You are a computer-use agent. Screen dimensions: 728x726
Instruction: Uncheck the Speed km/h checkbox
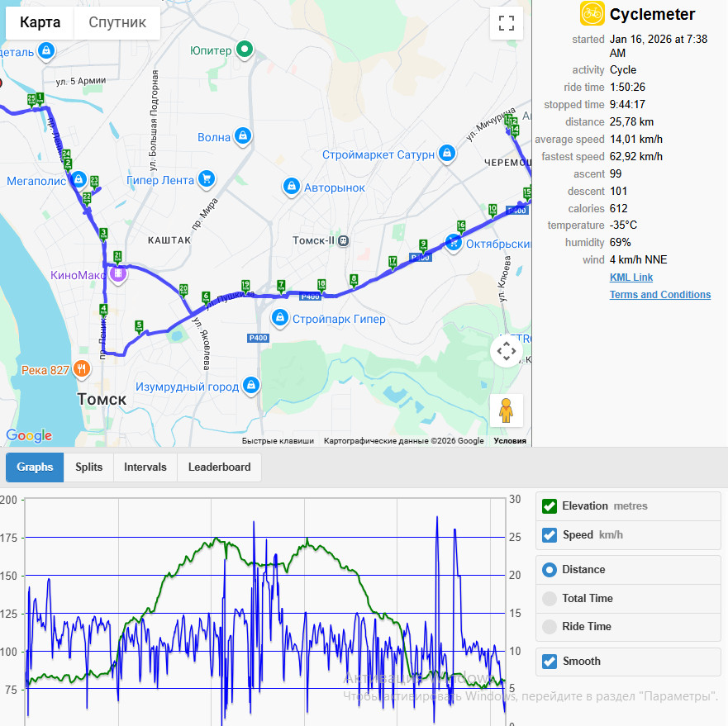[550, 534]
